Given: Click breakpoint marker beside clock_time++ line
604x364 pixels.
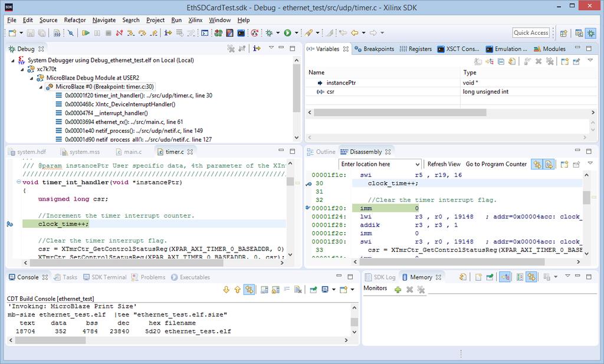Looking at the screenshot, I should point(9,224).
